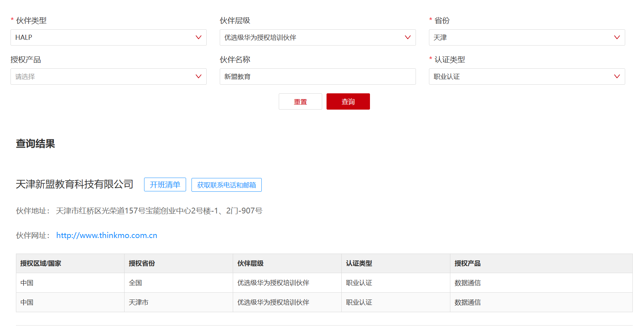The height and width of the screenshot is (331, 644).
Task: Click the 伙伴名称 input field containing 新盟教育
Action: pos(317,76)
